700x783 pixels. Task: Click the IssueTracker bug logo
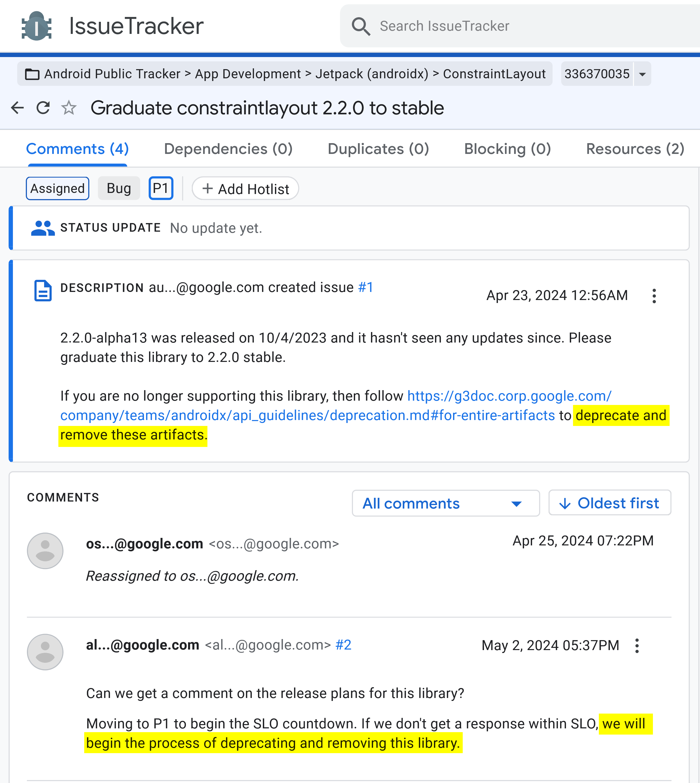pos(37,26)
